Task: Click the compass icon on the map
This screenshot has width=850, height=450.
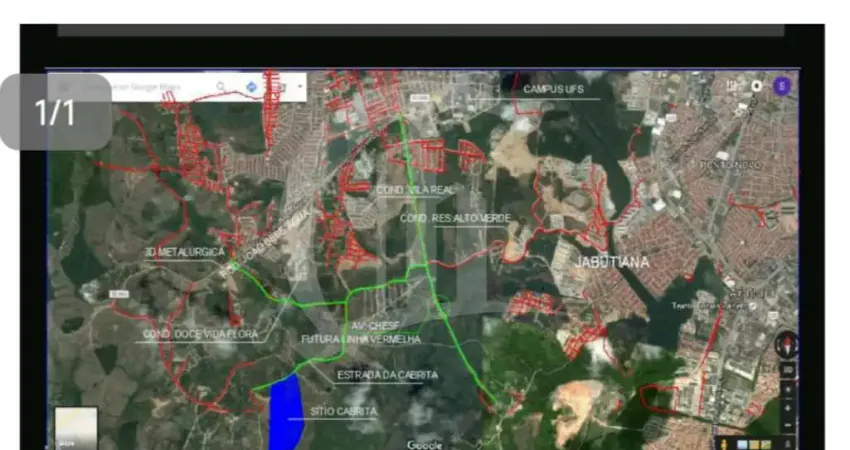Action: (x=786, y=345)
